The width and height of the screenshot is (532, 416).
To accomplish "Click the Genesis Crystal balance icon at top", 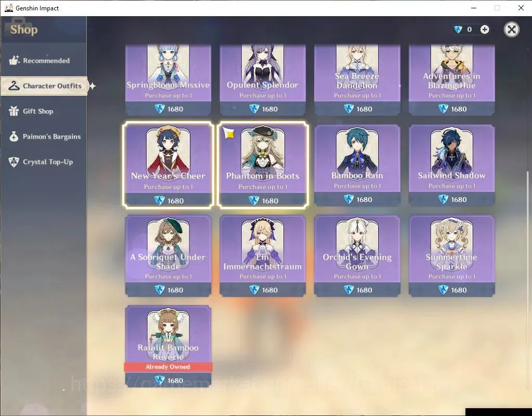I will (x=458, y=30).
